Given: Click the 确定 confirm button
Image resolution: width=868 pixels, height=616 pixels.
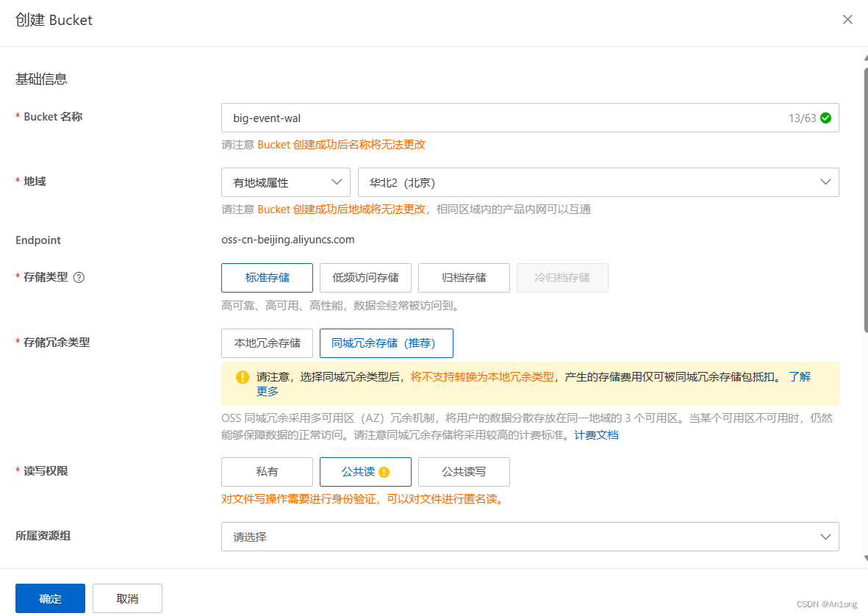Looking at the screenshot, I should (x=51, y=598).
